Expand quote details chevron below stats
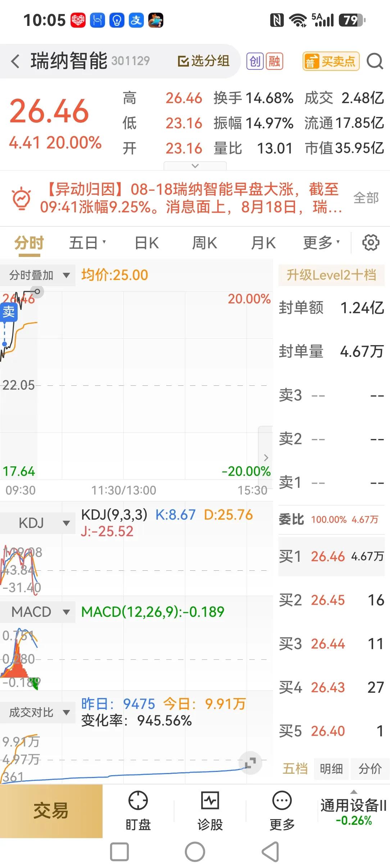 (195, 166)
